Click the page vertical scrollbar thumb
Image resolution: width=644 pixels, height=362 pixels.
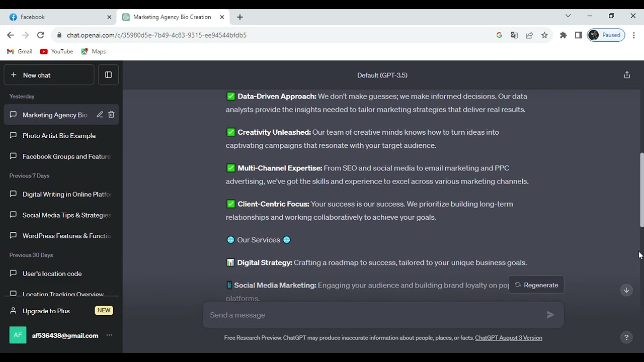pyautogui.click(x=641, y=190)
